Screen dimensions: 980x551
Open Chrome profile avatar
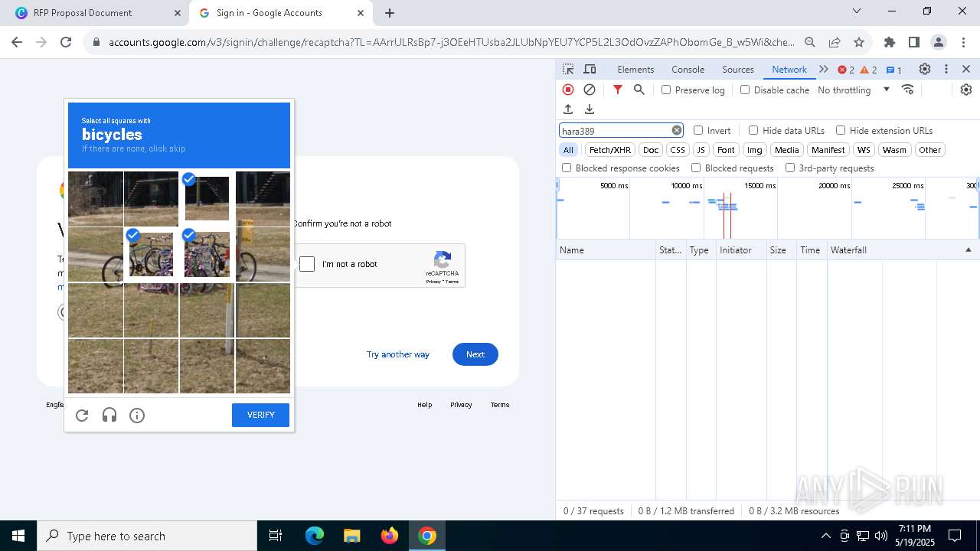(939, 42)
